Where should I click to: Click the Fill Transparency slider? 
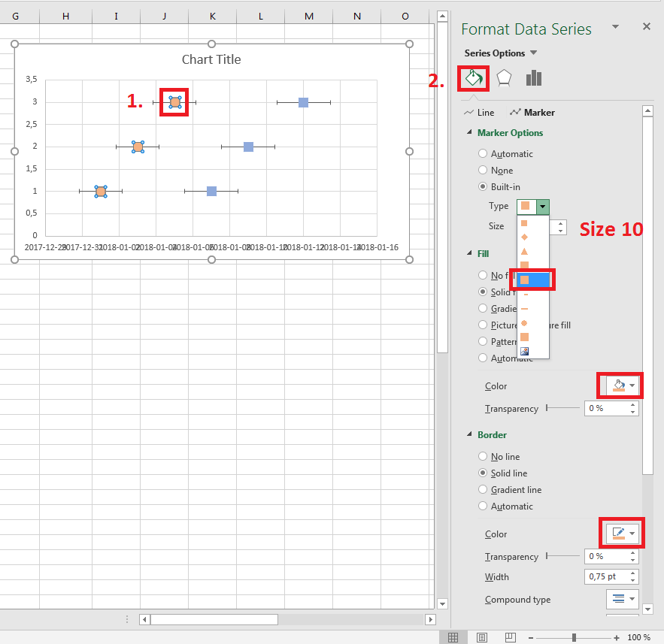[x=562, y=408]
